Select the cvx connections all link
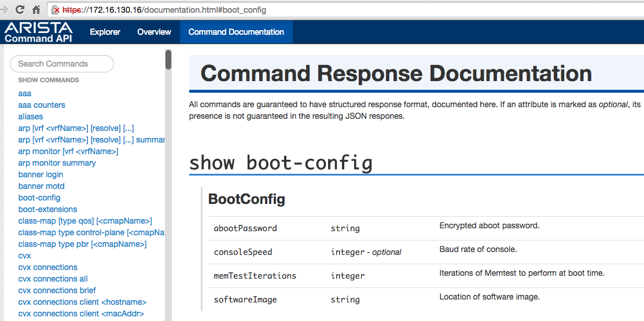This screenshot has height=321, width=644. point(53,279)
